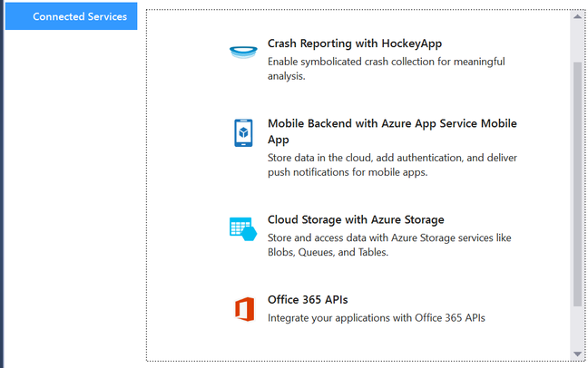Open the Connected Services tab
The width and height of the screenshot is (588, 368).
(72, 16)
